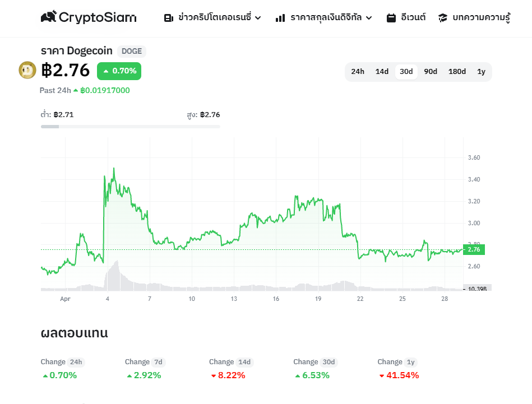The width and height of the screenshot is (532, 404).
Task: Switch chart range to 90d
Action: click(x=431, y=72)
